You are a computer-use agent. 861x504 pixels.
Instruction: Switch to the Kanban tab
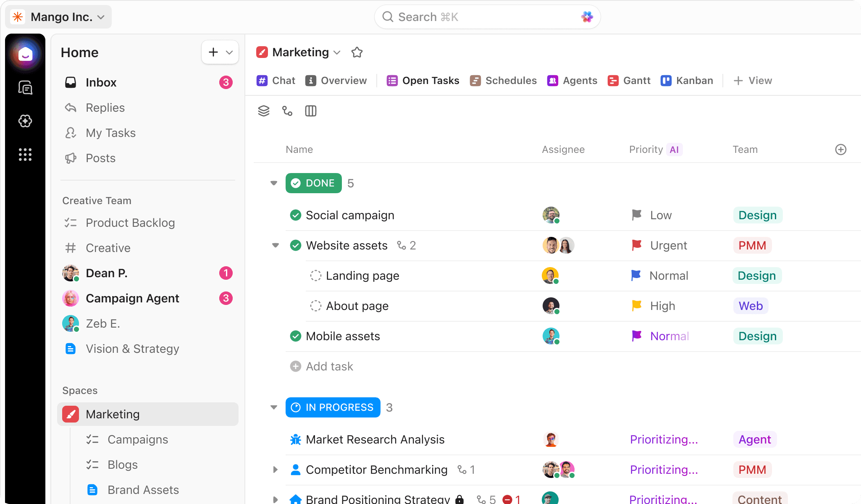pos(687,80)
